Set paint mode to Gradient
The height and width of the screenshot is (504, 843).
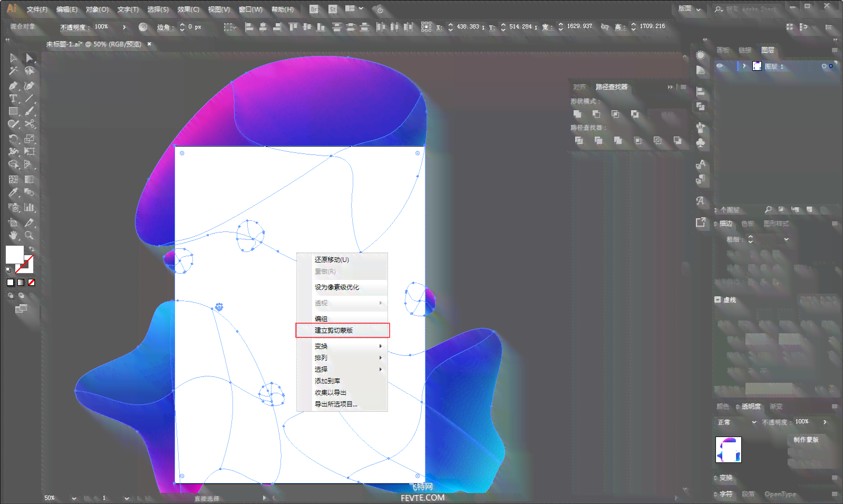pos(21,283)
